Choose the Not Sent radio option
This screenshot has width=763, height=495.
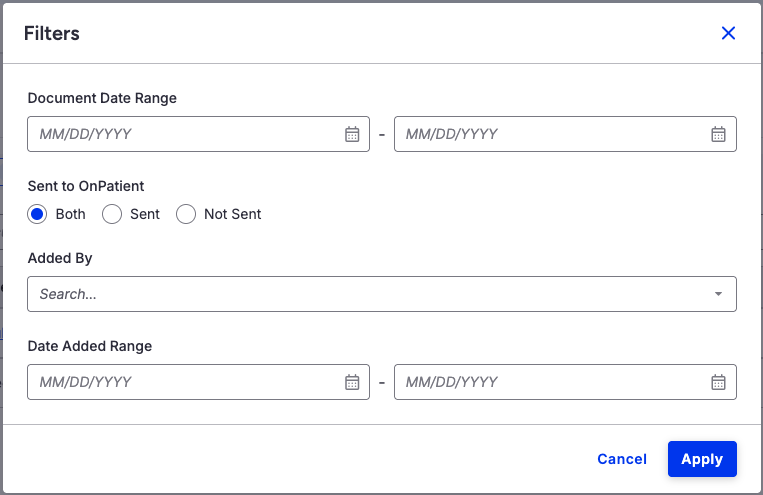[186, 214]
